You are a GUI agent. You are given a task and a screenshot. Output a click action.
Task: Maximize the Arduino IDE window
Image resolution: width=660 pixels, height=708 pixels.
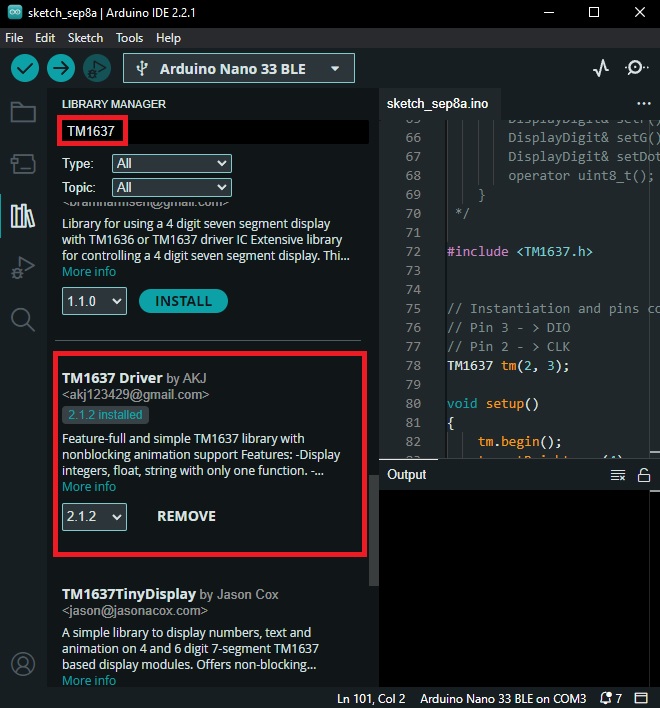(x=594, y=12)
